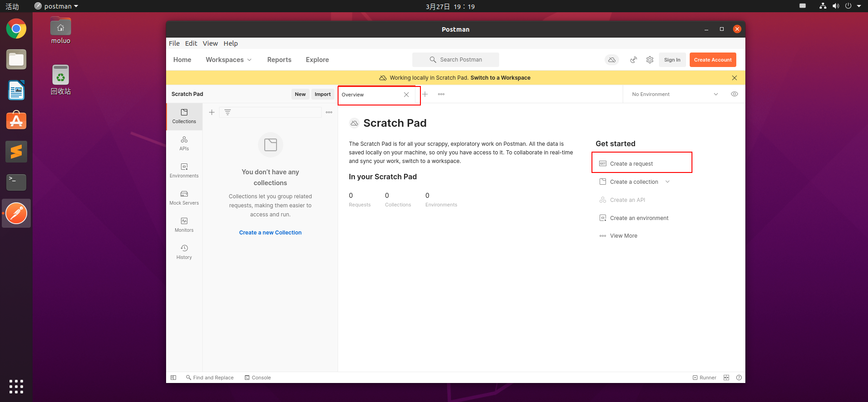Click the plus icon to create a collection

click(x=212, y=112)
